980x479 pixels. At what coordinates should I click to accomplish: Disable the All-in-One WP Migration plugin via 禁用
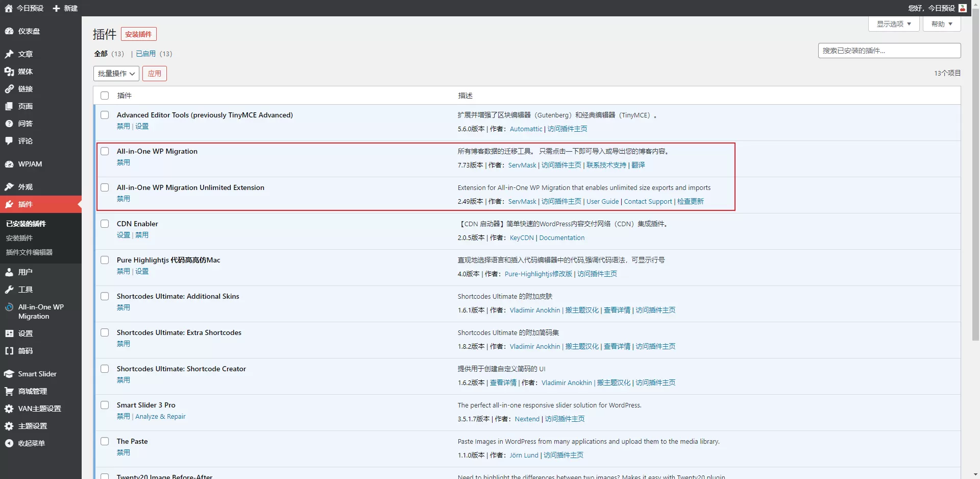pyautogui.click(x=124, y=162)
